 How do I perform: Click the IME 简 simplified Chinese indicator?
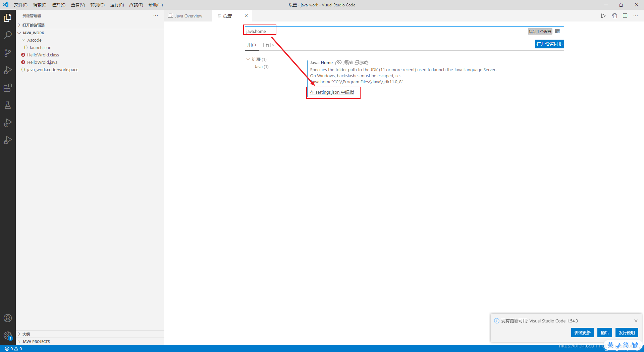click(x=626, y=345)
